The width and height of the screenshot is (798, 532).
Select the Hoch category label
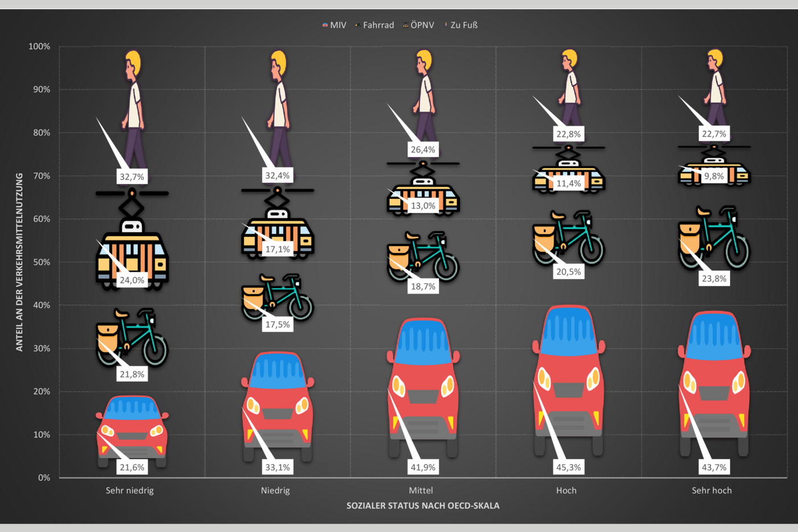coord(567,490)
